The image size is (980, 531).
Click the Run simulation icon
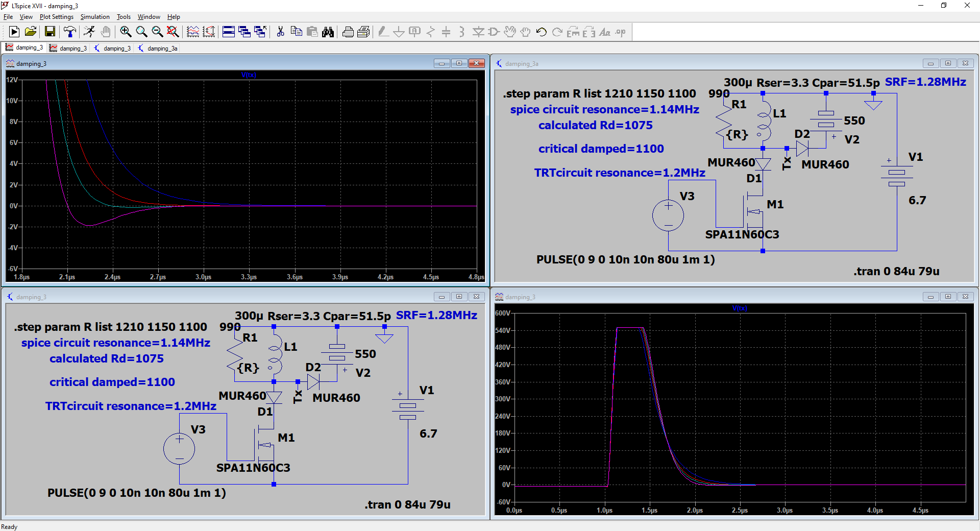pos(14,32)
